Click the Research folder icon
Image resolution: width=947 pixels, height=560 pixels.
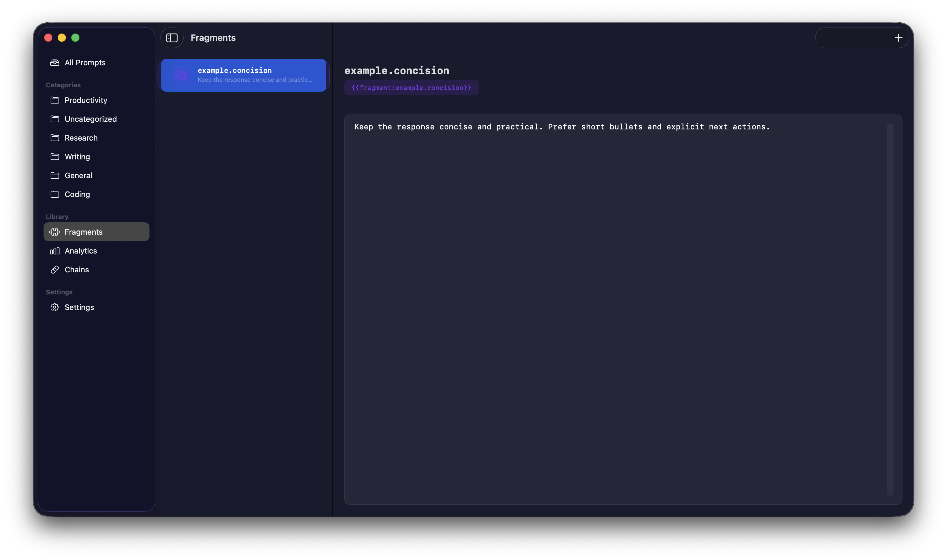[55, 138]
